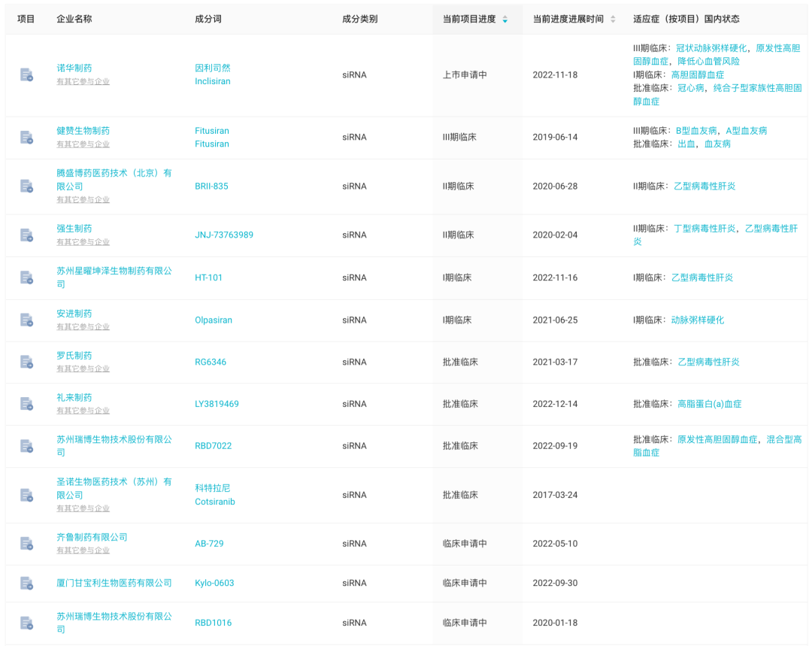The height and width of the screenshot is (646, 812).
Task: Click the 企业名称 column header
Action: tap(74, 19)
